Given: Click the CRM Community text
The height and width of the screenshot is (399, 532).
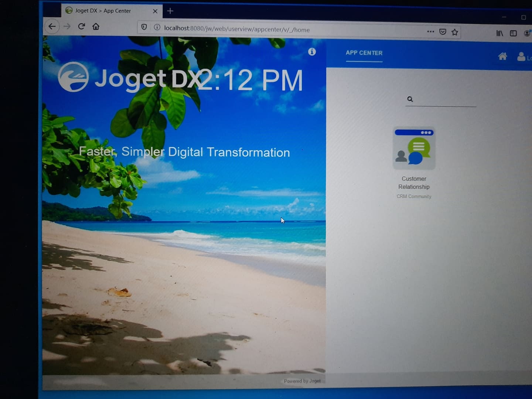Looking at the screenshot, I should click(414, 197).
